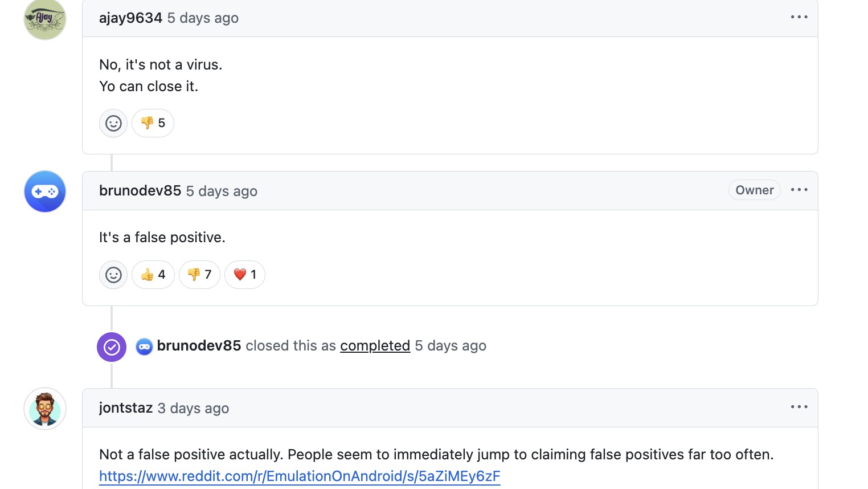Add emoji reaction to brunodev85's comment

[x=113, y=275]
